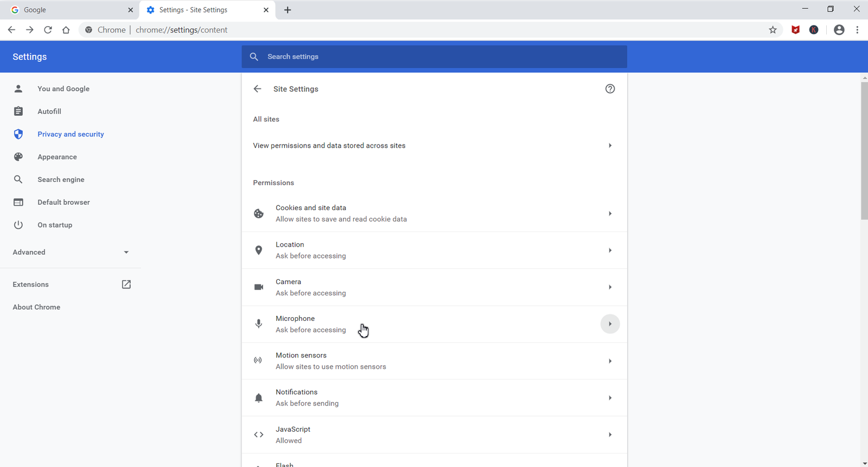Click the search settings magnifier icon
The height and width of the screenshot is (467, 868).
coord(254,56)
